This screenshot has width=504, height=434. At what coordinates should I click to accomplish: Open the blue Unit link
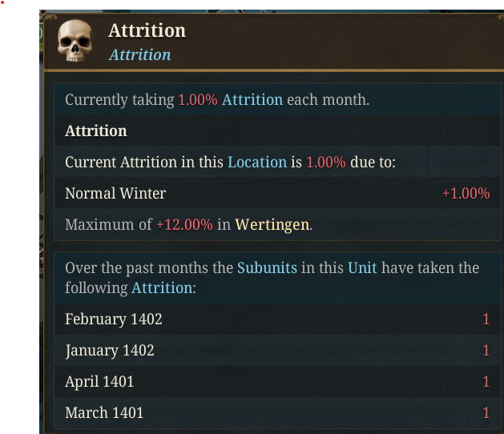(x=362, y=267)
